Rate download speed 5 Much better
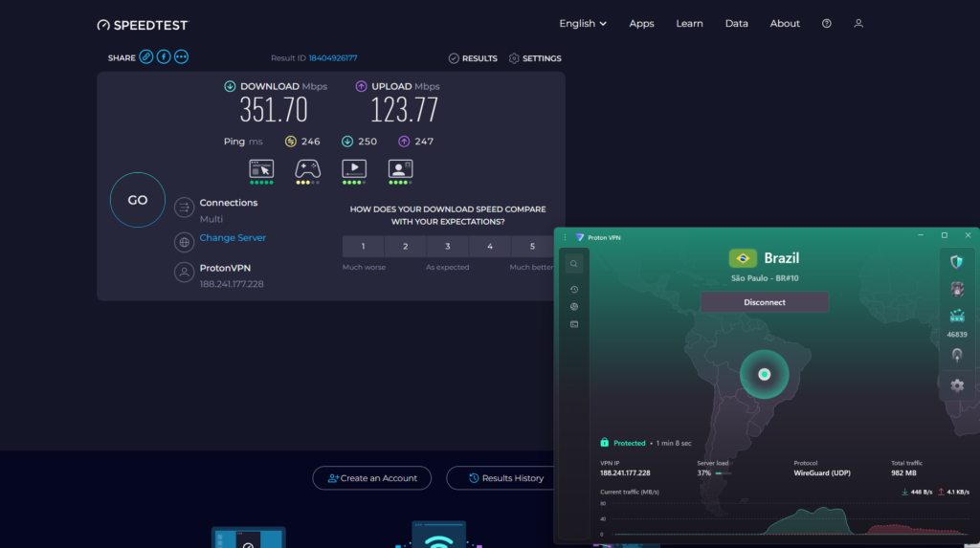 pos(532,246)
